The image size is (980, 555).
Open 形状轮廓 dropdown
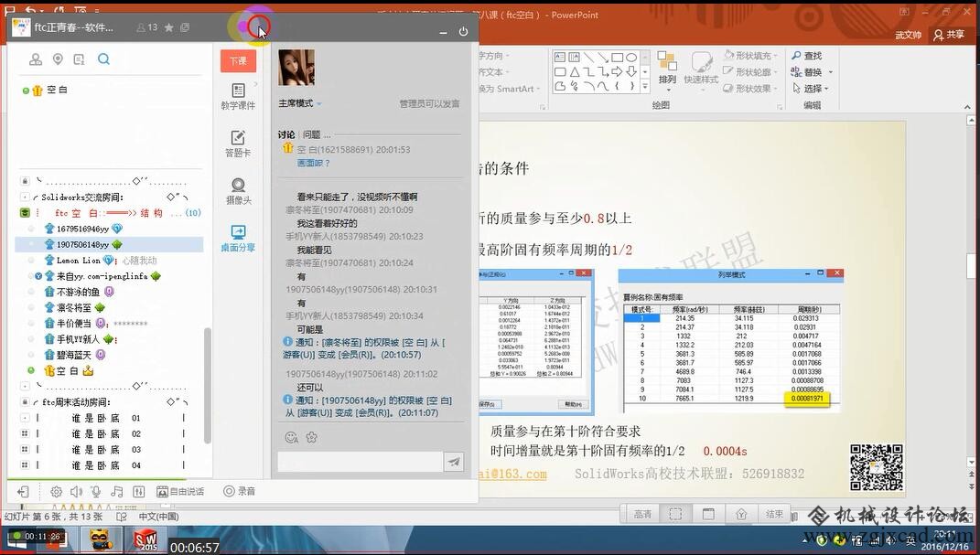click(750, 72)
